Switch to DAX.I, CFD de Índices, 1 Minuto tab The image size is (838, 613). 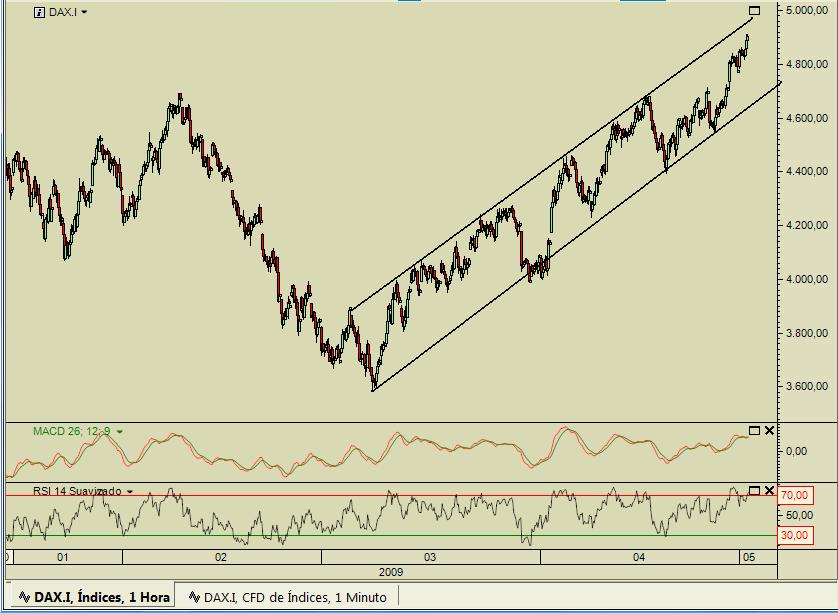(x=288, y=597)
